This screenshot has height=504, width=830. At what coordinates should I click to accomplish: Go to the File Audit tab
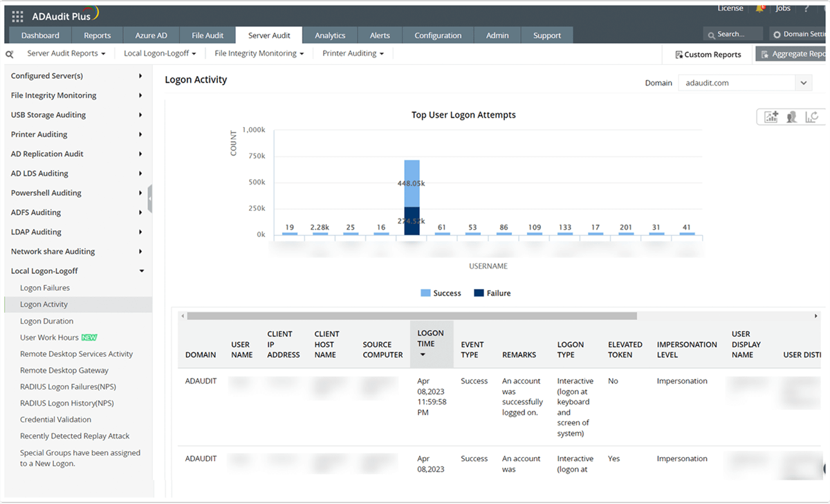click(x=207, y=35)
